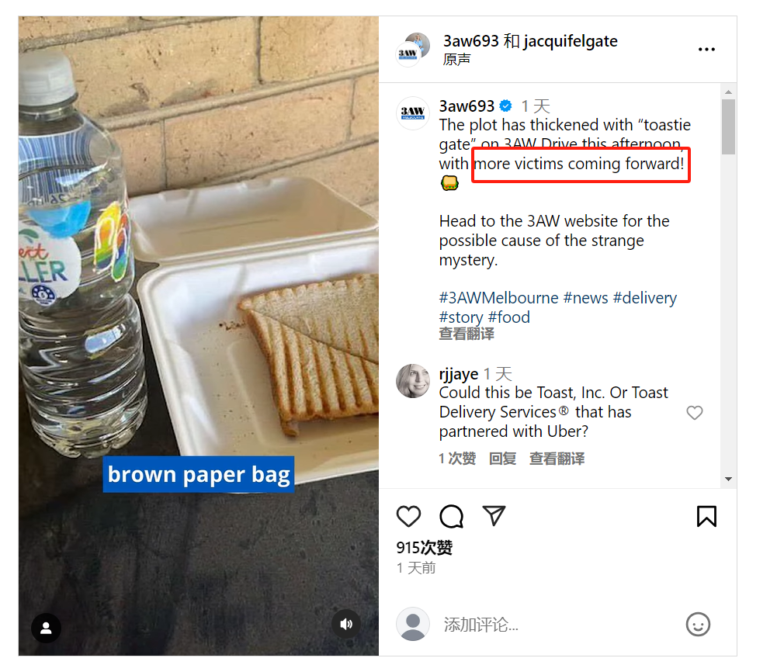784x672 pixels.
Task: Show tagged people icon on video
Action: (46, 628)
